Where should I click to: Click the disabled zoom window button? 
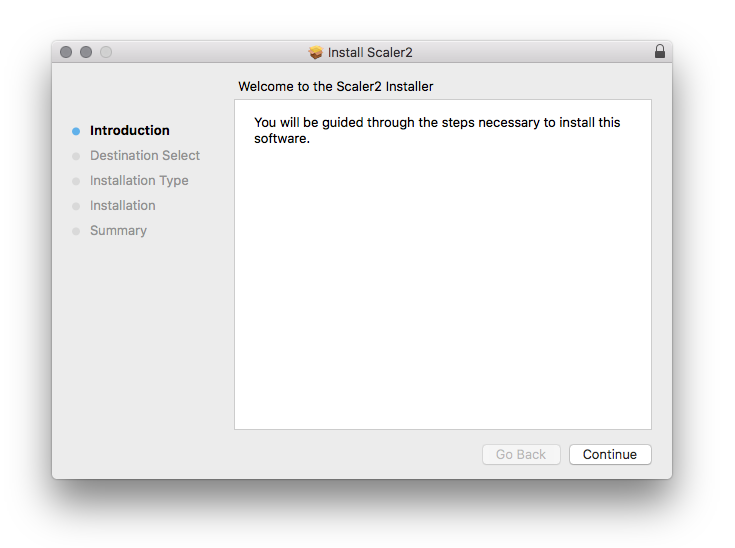tap(106, 52)
